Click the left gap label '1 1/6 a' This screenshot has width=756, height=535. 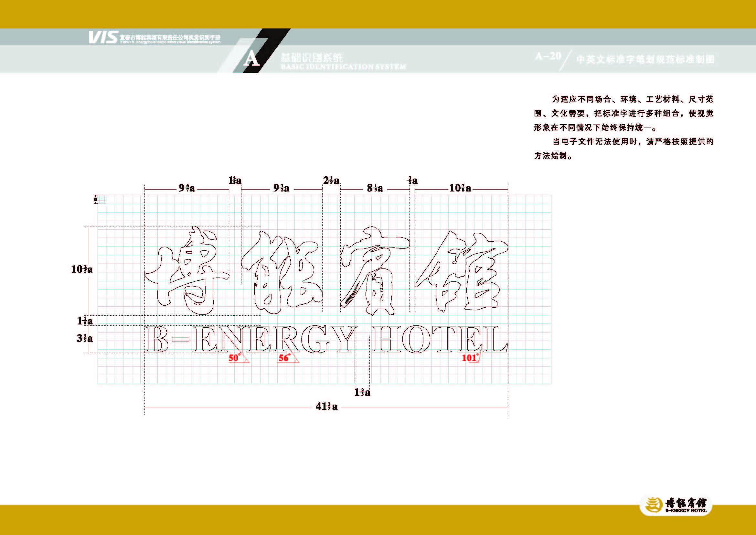[85, 321]
